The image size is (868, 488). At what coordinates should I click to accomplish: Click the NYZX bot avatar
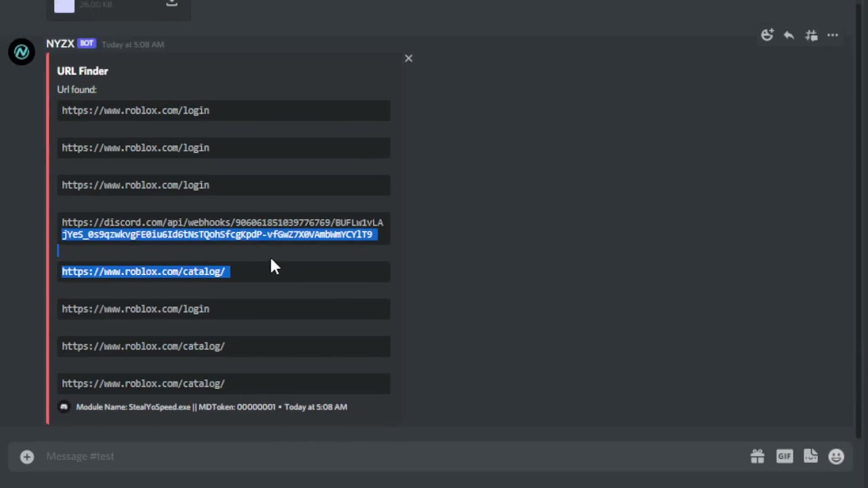22,52
